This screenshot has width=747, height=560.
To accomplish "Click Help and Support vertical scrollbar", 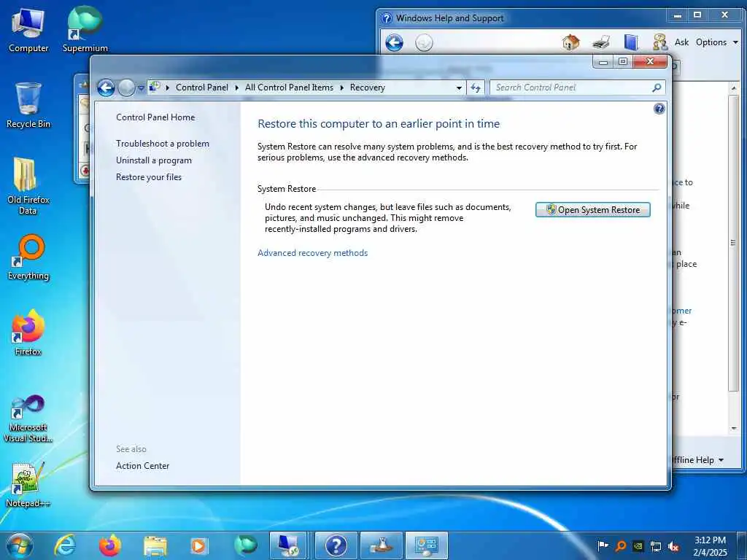I will (733, 243).
